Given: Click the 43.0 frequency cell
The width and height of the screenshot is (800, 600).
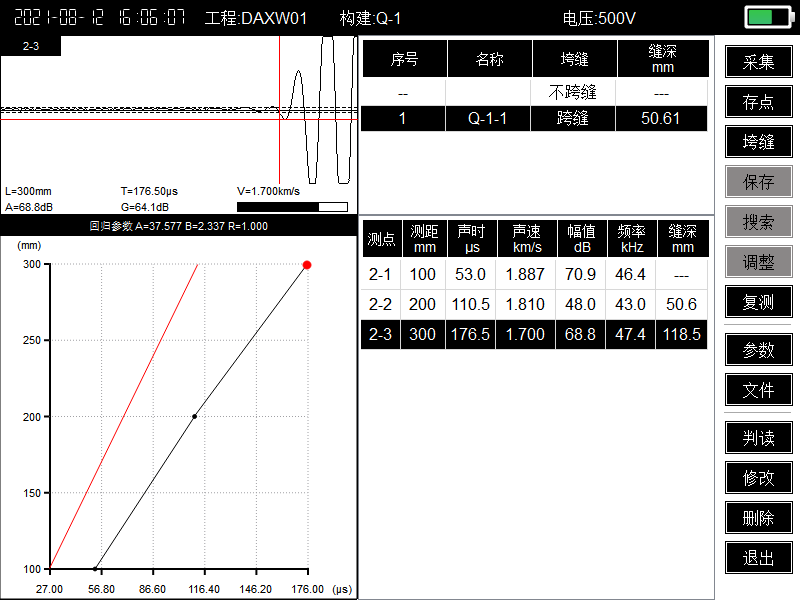Looking at the screenshot, I should click(x=631, y=305).
